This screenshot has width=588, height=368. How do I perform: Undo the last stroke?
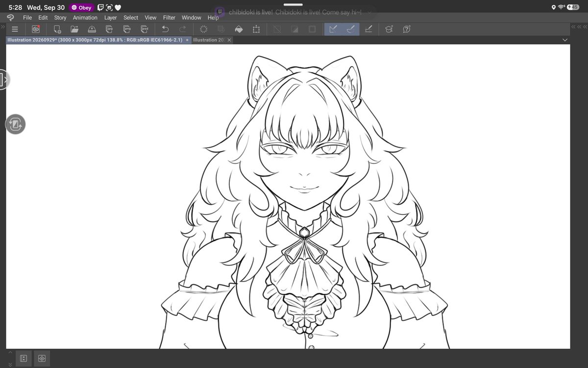point(165,29)
